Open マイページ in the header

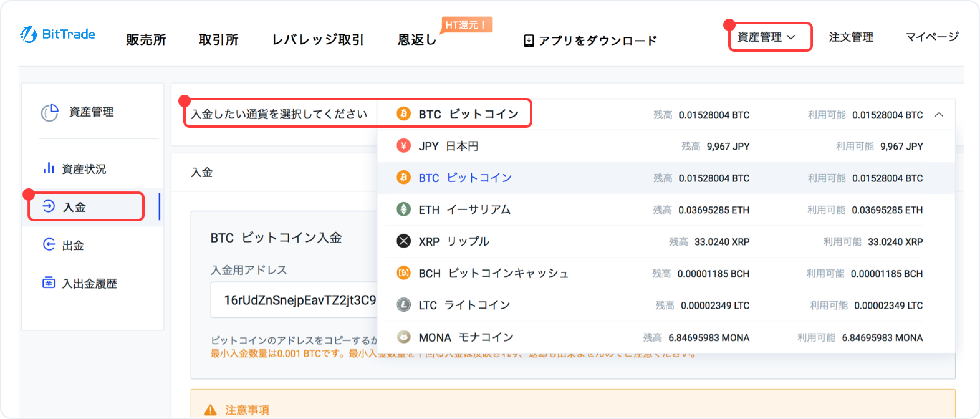pos(932,37)
